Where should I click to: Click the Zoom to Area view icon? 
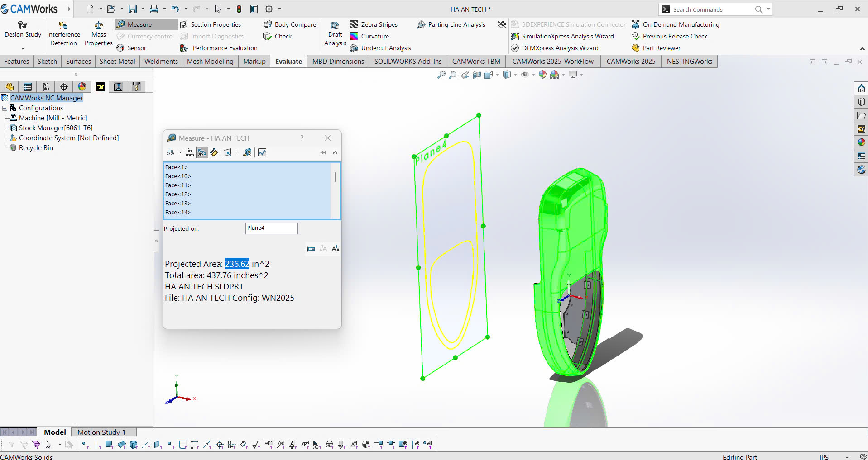(x=453, y=75)
